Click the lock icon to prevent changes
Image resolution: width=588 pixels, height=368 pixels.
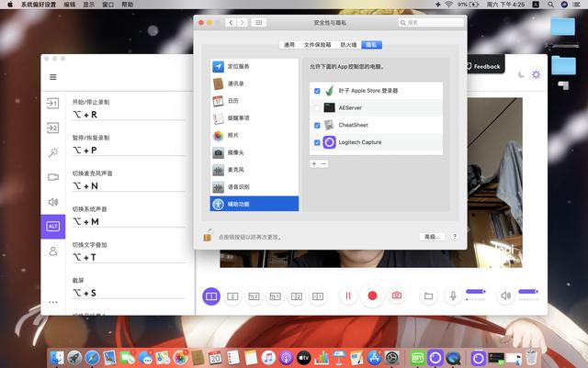208,235
